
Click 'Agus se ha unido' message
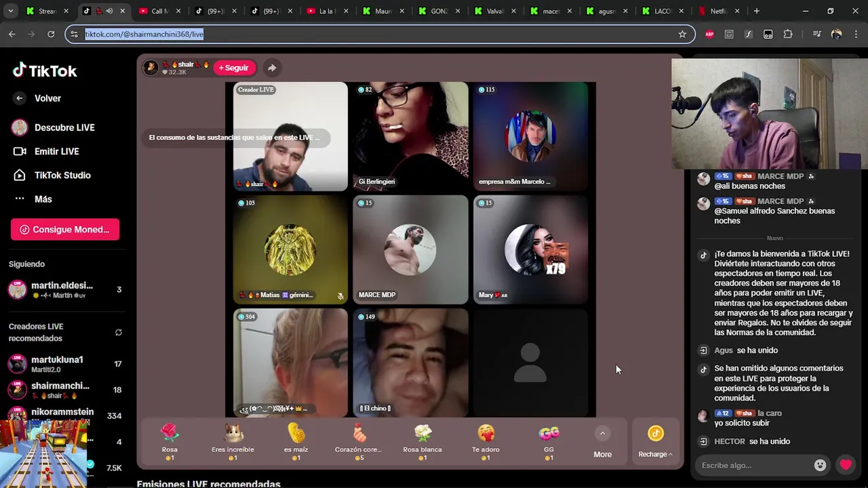[x=745, y=350]
